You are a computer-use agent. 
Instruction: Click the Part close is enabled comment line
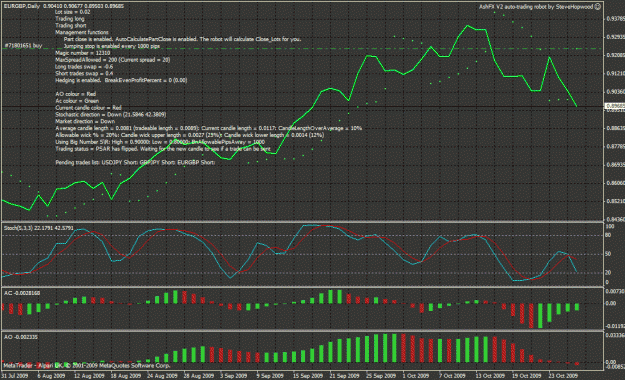tap(182, 39)
